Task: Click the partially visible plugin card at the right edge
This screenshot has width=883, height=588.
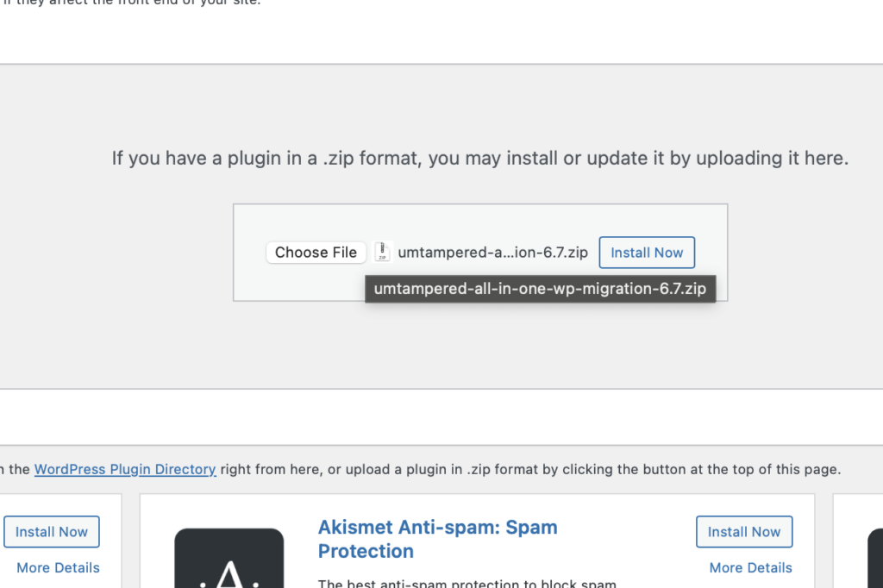Action: (x=858, y=541)
